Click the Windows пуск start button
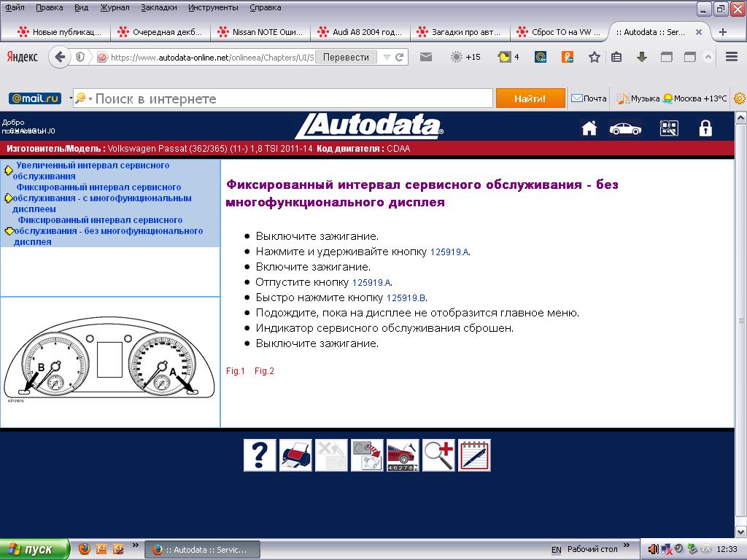 pyautogui.click(x=34, y=549)
